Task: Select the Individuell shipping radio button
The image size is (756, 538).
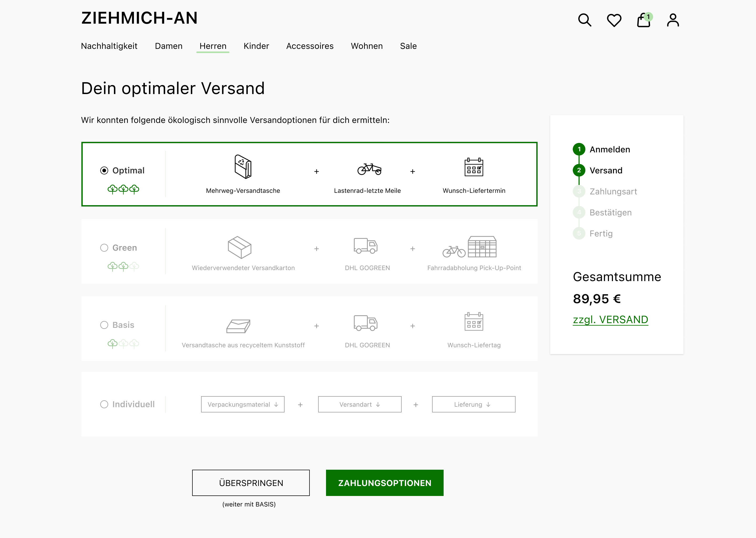Action: pos(104,404)
